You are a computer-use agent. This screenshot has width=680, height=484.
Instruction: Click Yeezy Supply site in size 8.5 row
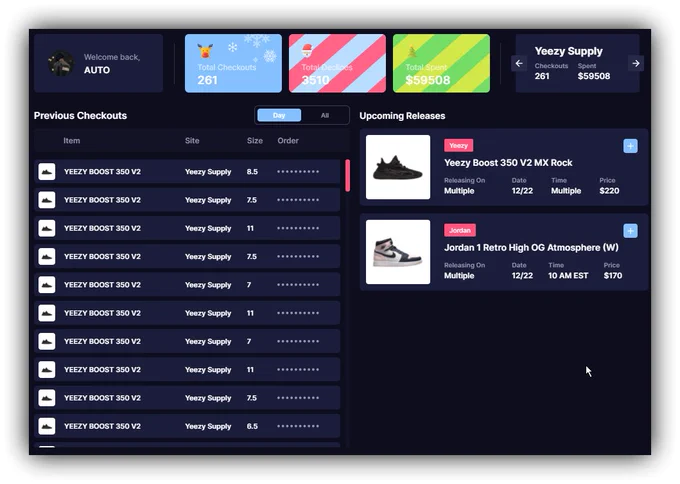tap(208, 172)
